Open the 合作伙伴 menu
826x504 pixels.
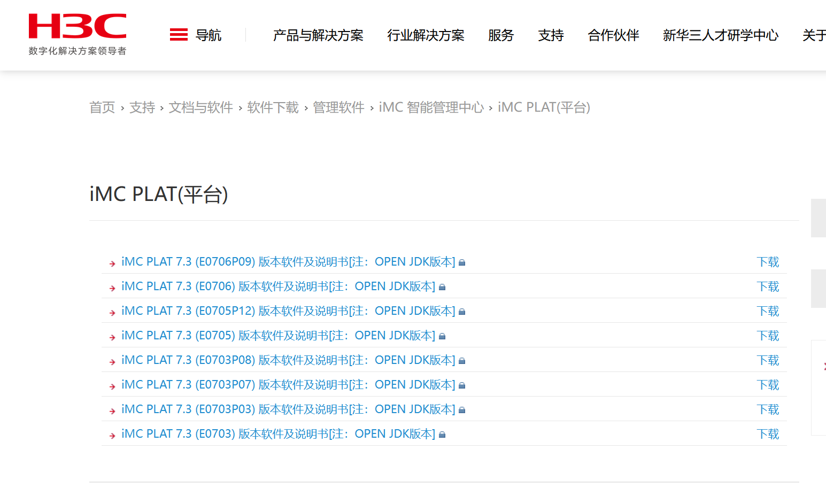(x=613, y=35)
